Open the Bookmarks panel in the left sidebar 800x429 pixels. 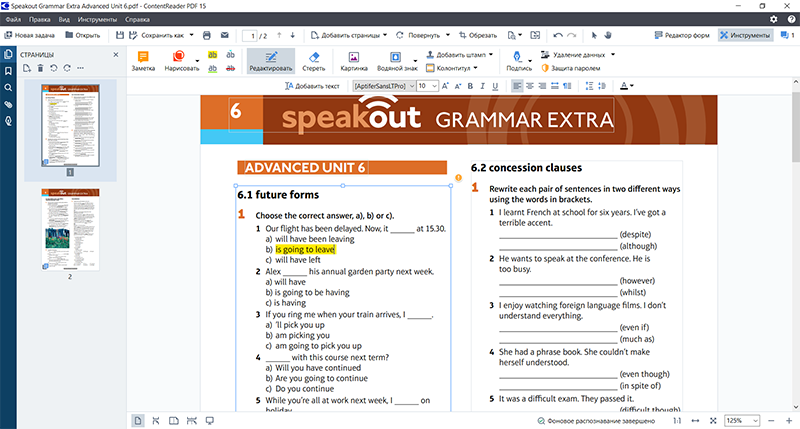click(x=8, y=71)
